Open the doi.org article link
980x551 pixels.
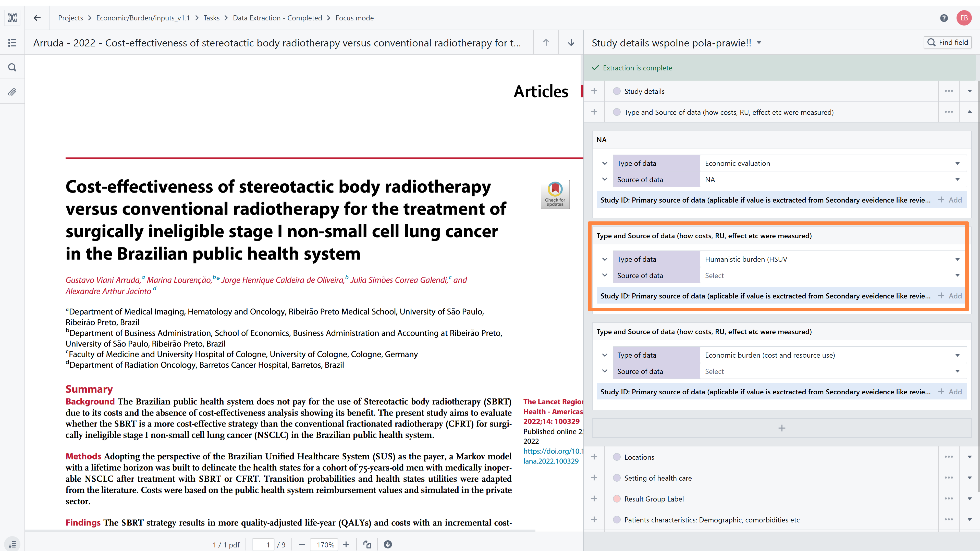tap(553, 456)
